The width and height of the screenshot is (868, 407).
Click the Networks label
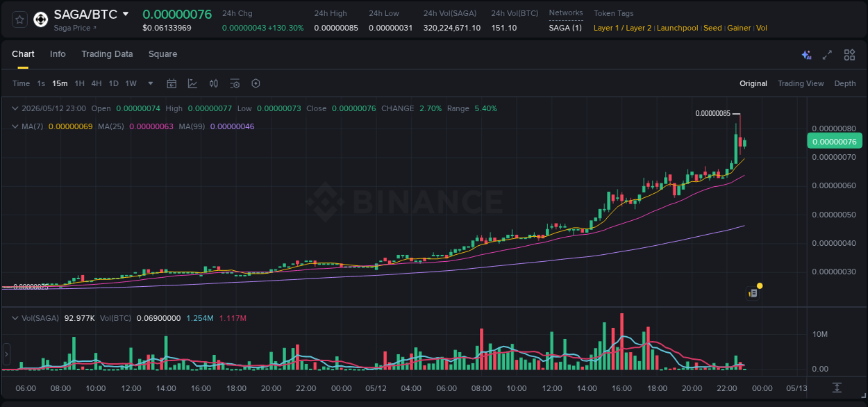click(x=566, y=13)
